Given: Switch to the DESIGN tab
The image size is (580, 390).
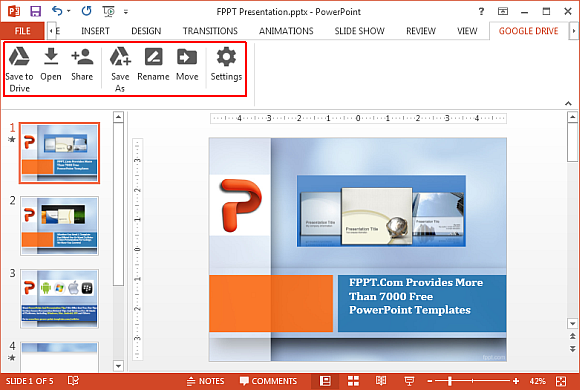Looking at the screenshot, I should click(146, 31).
